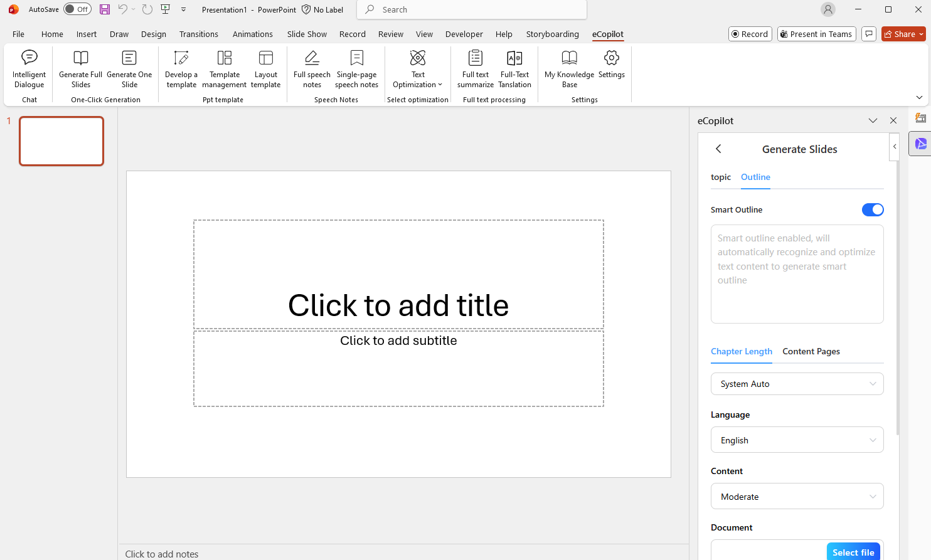The image size is (931, 560).
Task: Open the Language dropdown showing English
Action: [797, 440]
